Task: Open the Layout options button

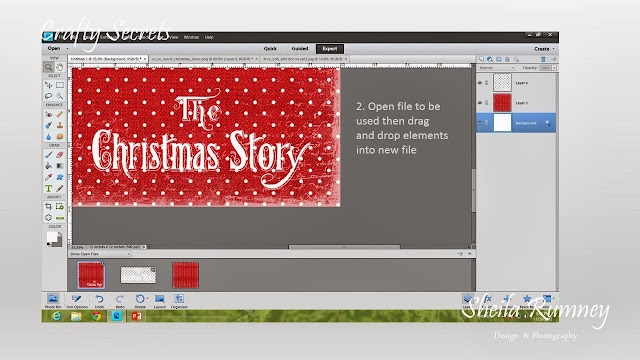Action: click(x=160, y=301)
